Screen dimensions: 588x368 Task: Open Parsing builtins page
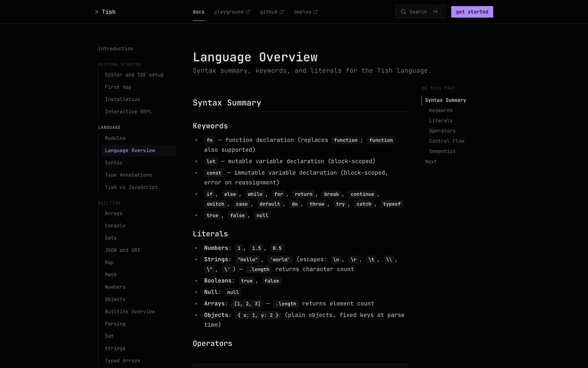pos(115,324)
